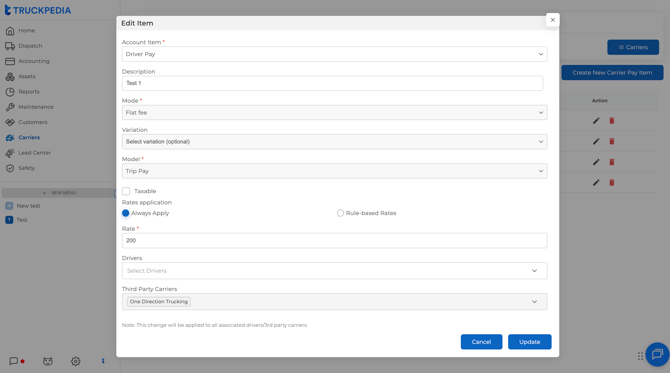
Task: Click the pencil edit icon in first row
Action: point(596,121)
